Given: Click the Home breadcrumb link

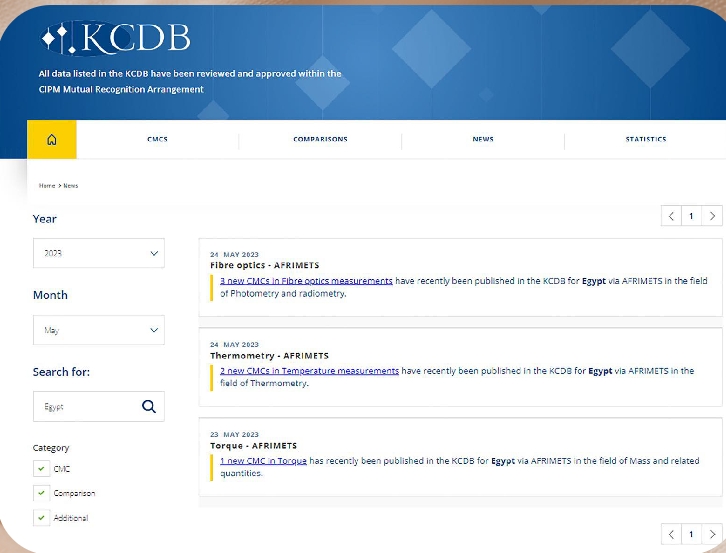Looking at the screenshot, I should tap(47, 186).
